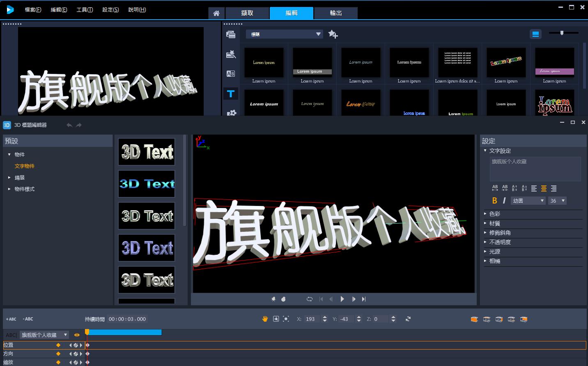Click the add to favorites star icon
The width and height of the screenshot is (588, 366).
click(333, 34)
